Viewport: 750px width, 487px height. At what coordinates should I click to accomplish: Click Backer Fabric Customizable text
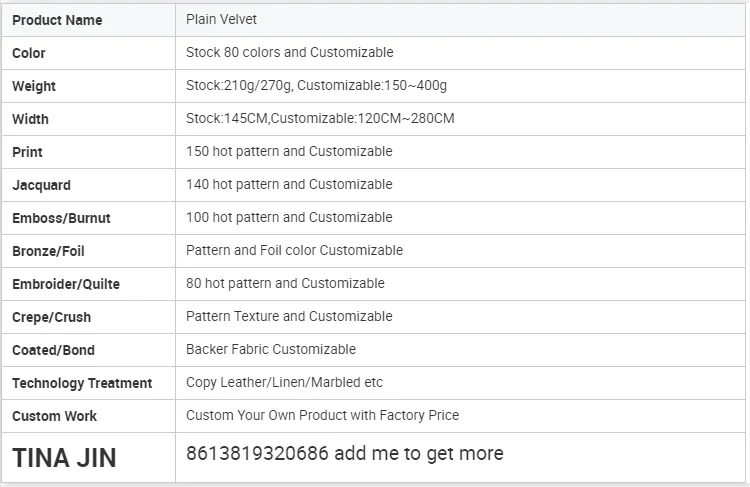[270, 349]
